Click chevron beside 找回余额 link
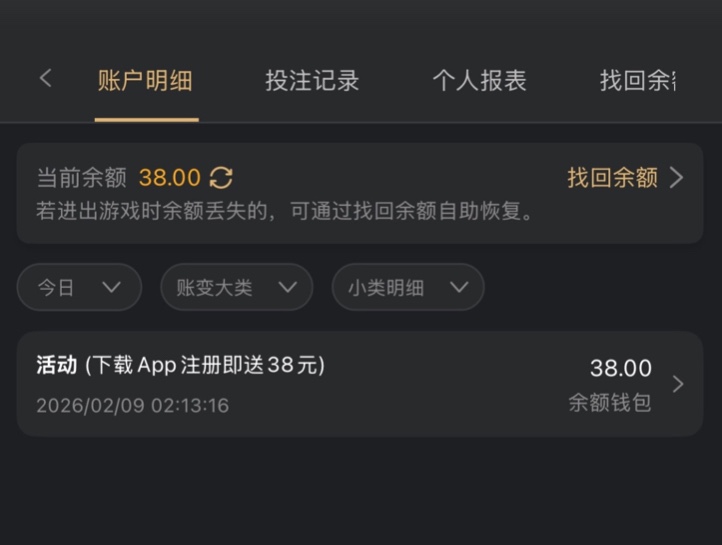 pyautogui.click(x=677, y=178)
